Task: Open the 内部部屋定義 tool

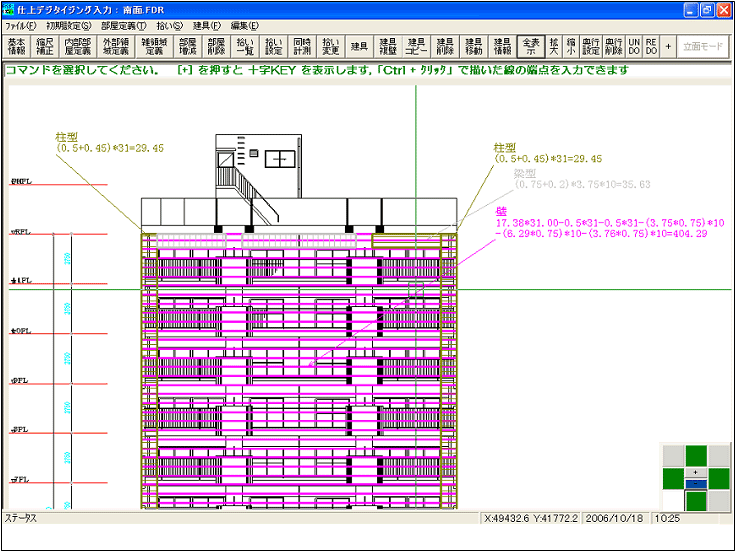Action: (x=77, y=47)
